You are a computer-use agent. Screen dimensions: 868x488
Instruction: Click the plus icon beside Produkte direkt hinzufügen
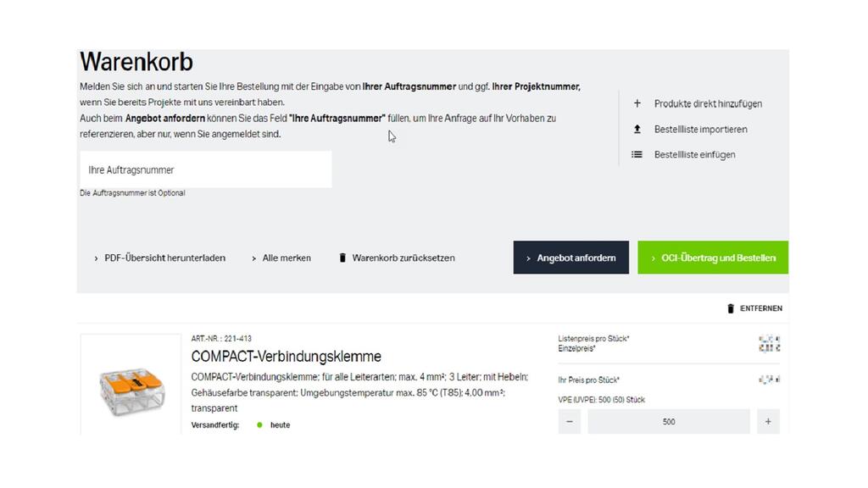click(x=637, y=103)
